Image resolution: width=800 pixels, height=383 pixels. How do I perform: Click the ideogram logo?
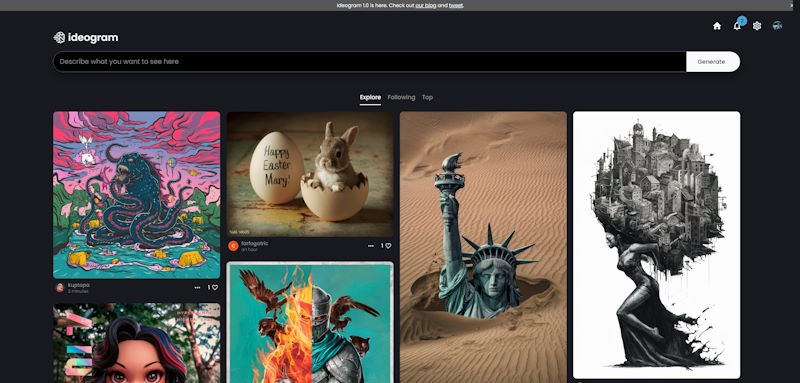(86, 38)
